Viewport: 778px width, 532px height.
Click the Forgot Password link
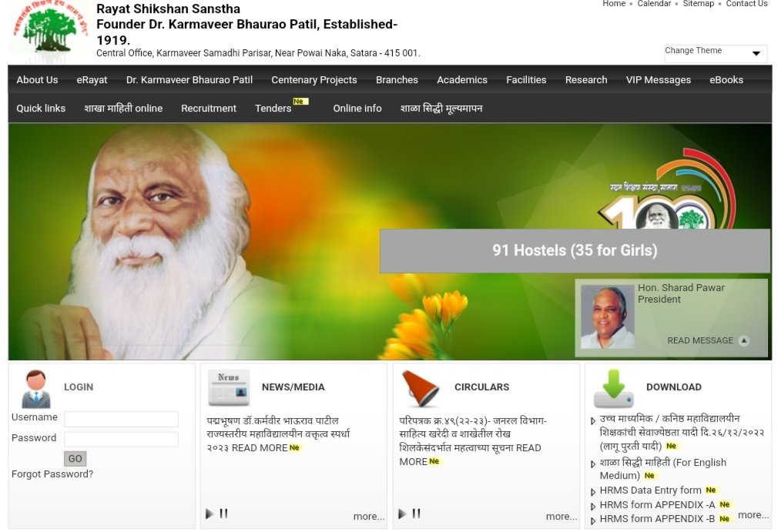click(52, 474)
